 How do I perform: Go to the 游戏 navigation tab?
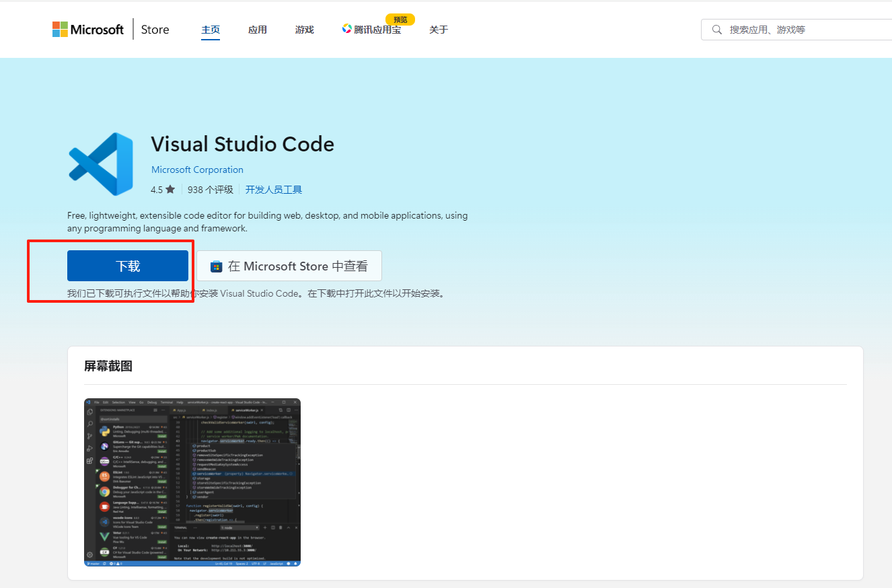[x=305, y=30]
